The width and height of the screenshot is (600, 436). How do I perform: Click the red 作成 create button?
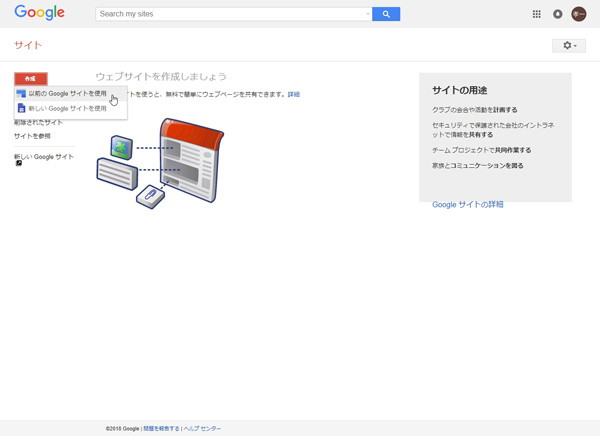(x=31, y=79)
